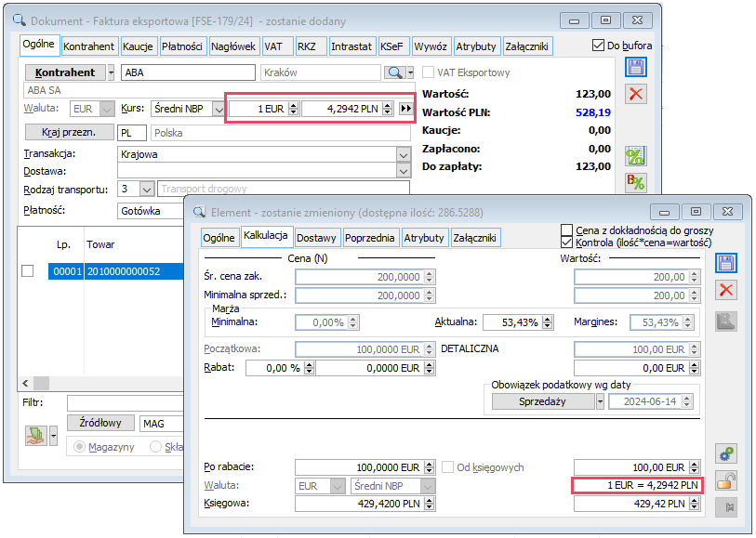Open the Intrastat tab
Screen dimensions: 756x538
(x=351, y=46)
